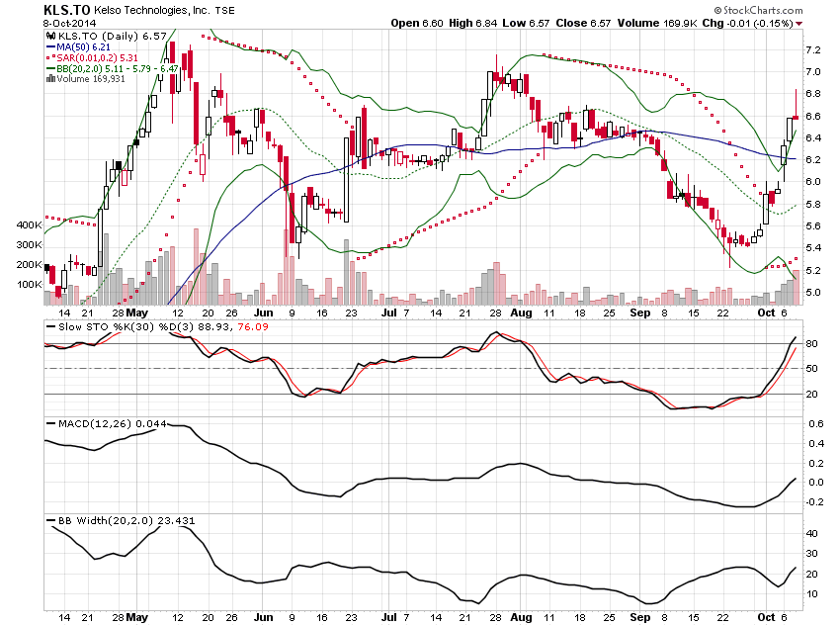Click the Volume 169.9K header value
Screen dimensions: 840x626
[657, 23]
